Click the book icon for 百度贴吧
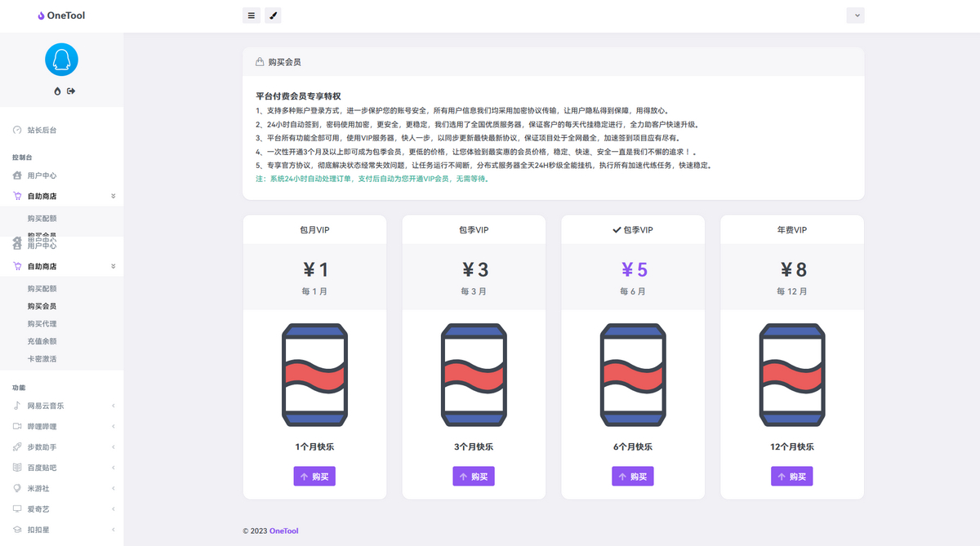This screenshot has width=980, height=546. (17, 468)
